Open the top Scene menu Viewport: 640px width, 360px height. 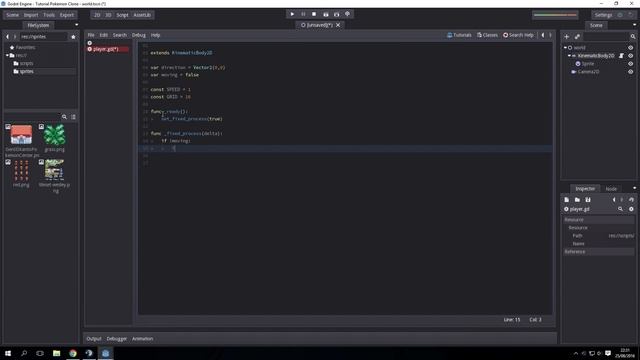pyautogui.click(x=13, y=15)
